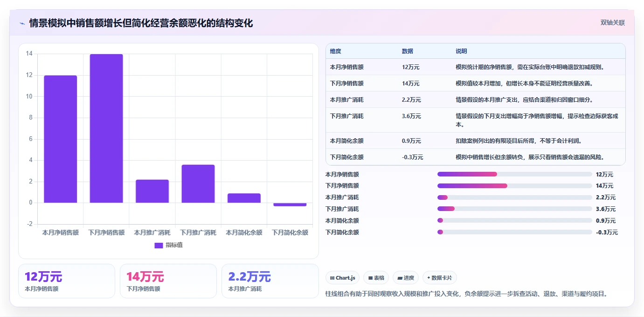Click the 下月推广消耗 x-axis label on the chart
This screenshot has height=317, width=644.
198,232
